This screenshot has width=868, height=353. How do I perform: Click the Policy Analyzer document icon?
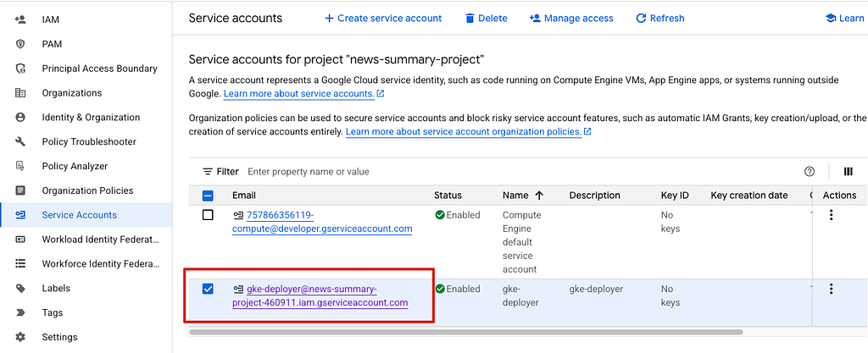click(x=20, y=166)
